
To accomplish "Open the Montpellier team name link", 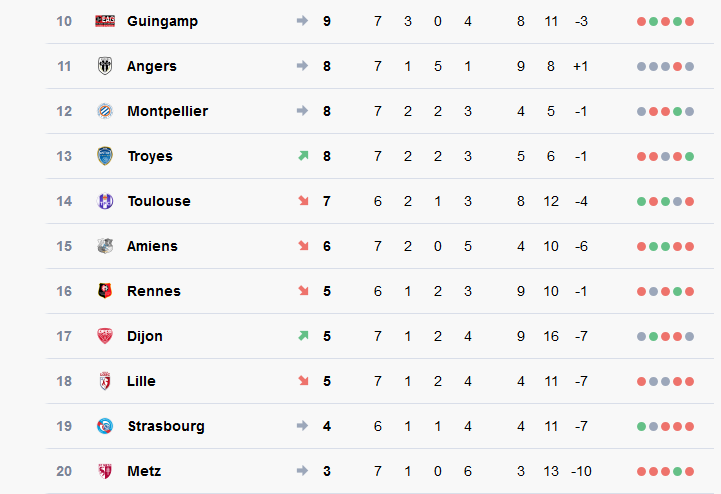I will [167, 111].
